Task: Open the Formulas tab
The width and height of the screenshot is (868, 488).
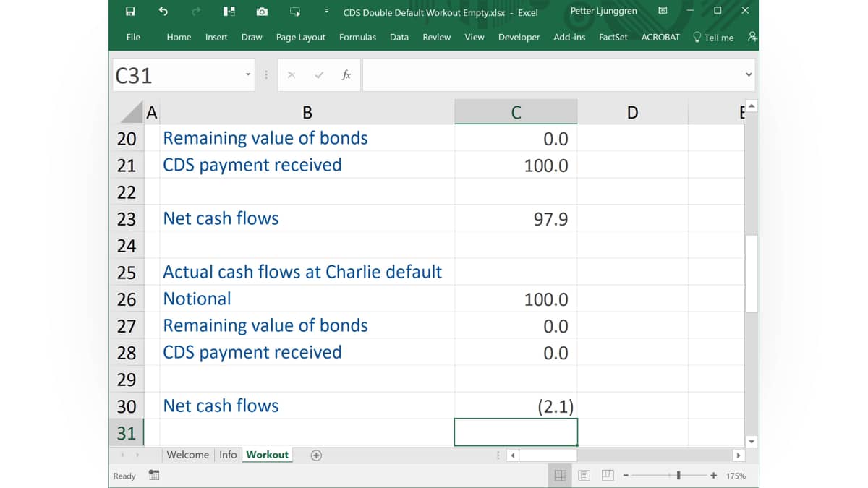Action: point(357,37)
